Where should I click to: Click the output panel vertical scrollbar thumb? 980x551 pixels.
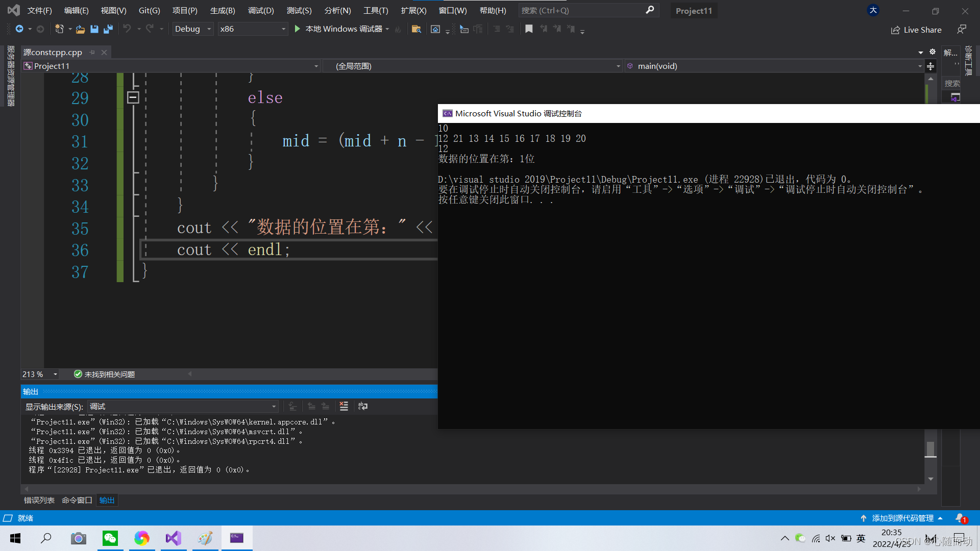point(930,449)
